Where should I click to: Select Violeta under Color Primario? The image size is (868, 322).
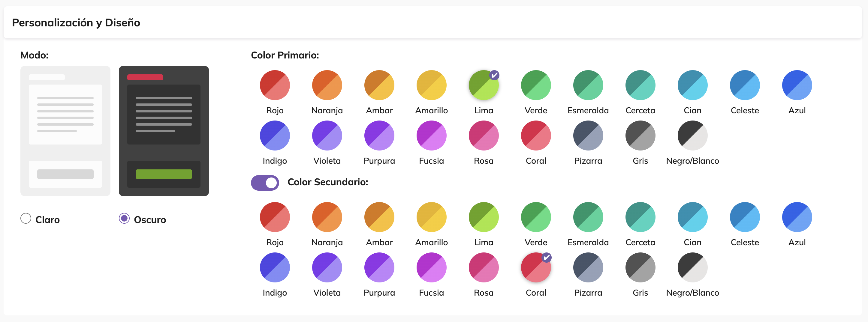click(x=327, y=136)
